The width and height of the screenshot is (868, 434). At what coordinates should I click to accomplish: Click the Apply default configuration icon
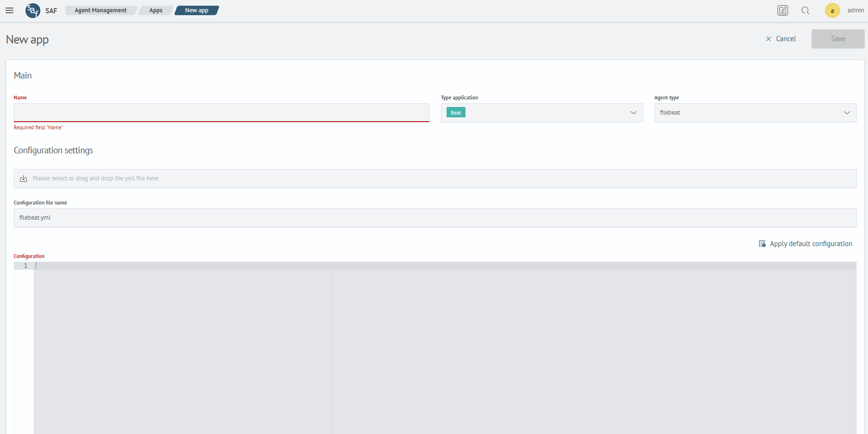(x=762, y=244)
